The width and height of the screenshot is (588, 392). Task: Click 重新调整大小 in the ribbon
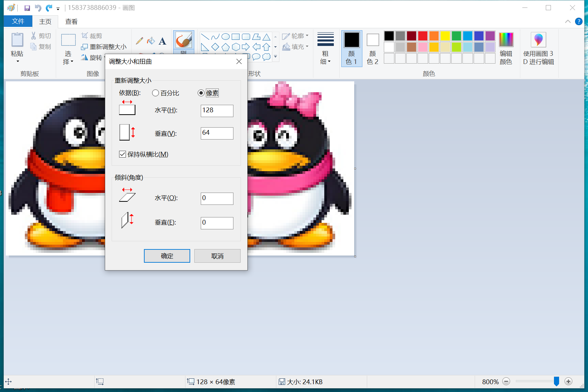coord(104,47)
